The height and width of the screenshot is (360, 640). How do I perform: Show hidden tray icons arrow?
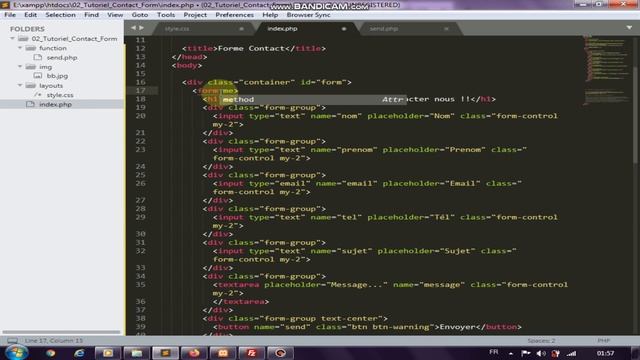(x=511, y=353)
